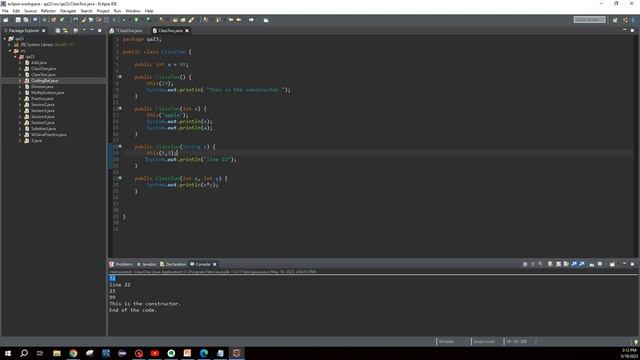Fold constructor at editor line 12
The image size is (640, 360).
pyautogui.click(x=120, y=109)
